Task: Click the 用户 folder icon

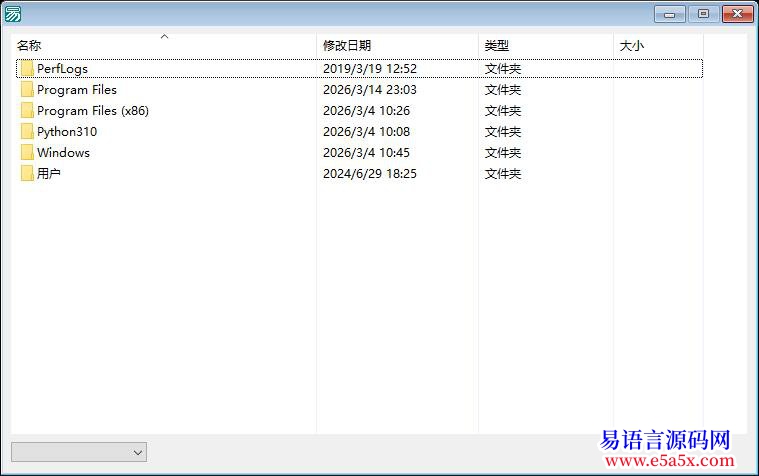Action: pyautogui.click(x=27, y=173)
